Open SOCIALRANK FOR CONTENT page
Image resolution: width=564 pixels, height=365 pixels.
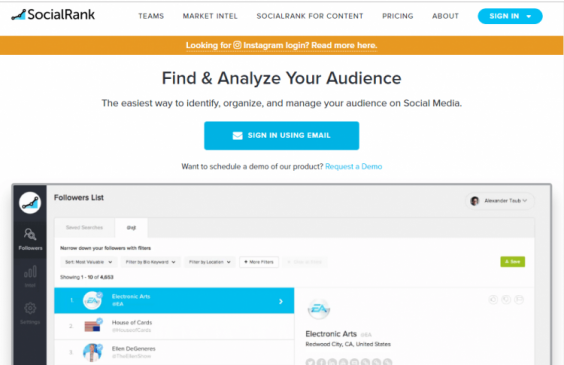pos(310,16)
